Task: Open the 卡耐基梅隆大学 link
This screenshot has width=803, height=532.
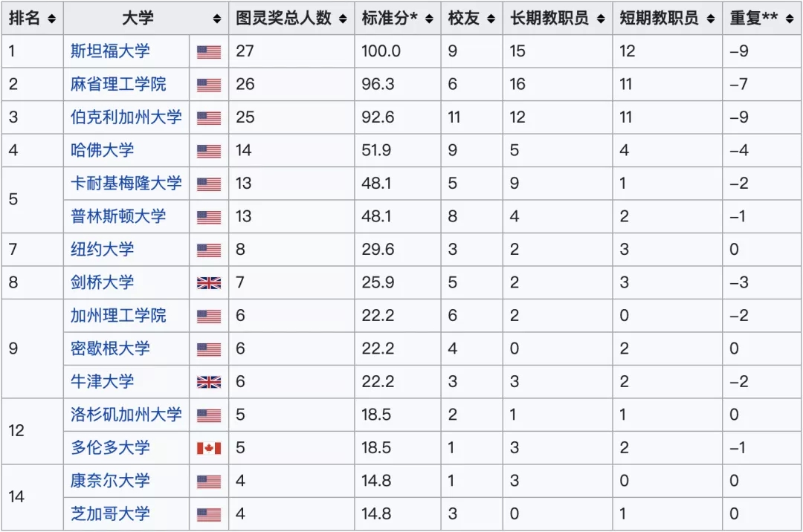Action: coord(126,184)
